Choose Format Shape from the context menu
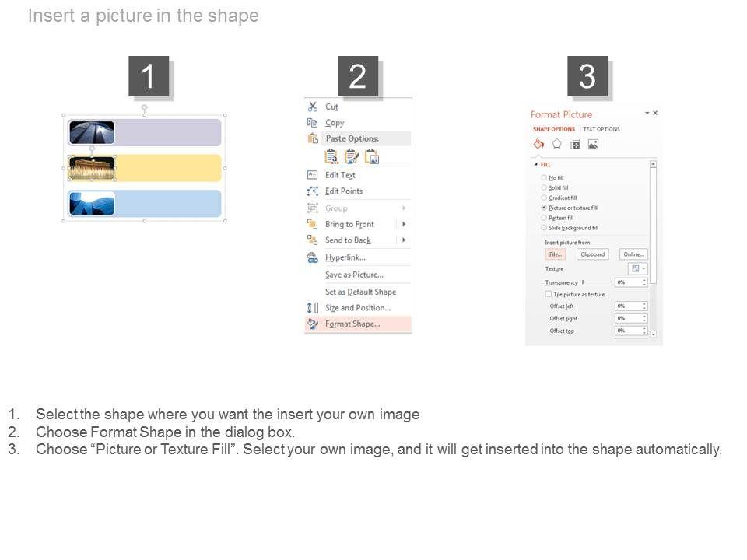The height and width of the screenshot is (560, 747). pyautogui.click(x=352, y=324)
